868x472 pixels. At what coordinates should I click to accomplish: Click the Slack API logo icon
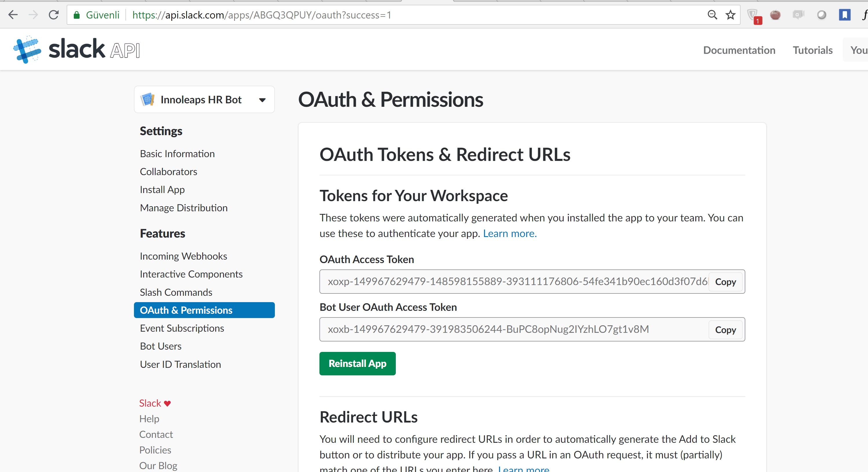[x=27, y=49]
